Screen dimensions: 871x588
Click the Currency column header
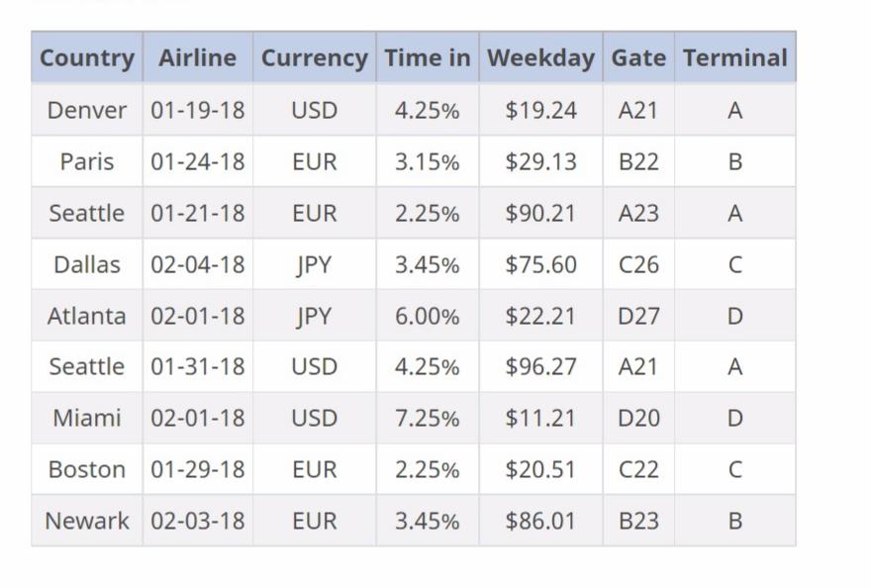coord(314,58)
